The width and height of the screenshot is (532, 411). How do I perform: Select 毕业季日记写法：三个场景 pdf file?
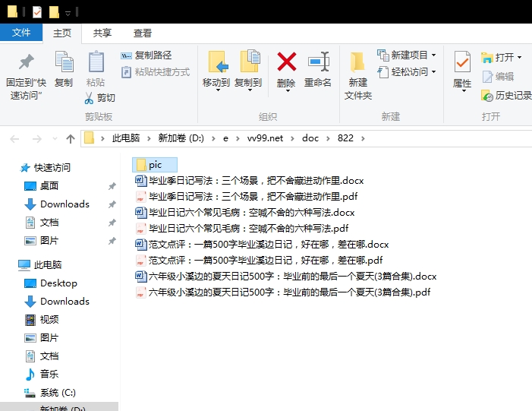coord(247,197)
